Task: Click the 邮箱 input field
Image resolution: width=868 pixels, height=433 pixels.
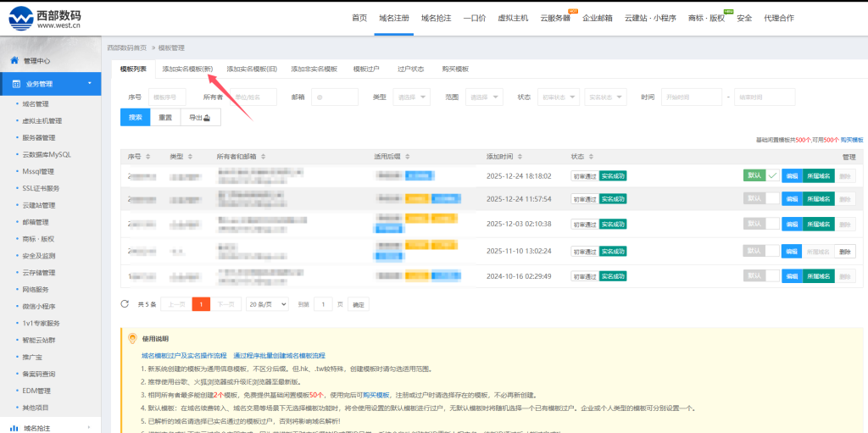Action: click(335, 97)
